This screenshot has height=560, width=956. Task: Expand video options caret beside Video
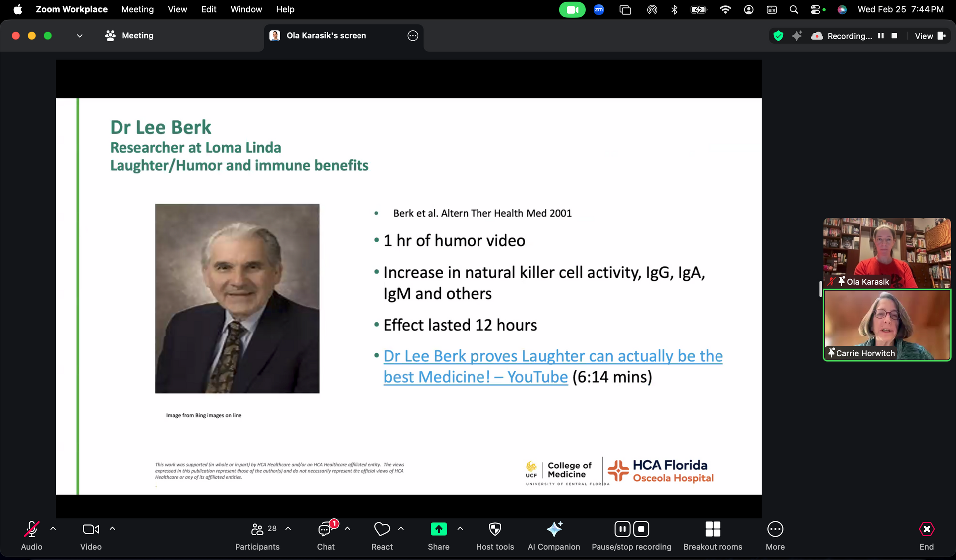click(113, 529)
